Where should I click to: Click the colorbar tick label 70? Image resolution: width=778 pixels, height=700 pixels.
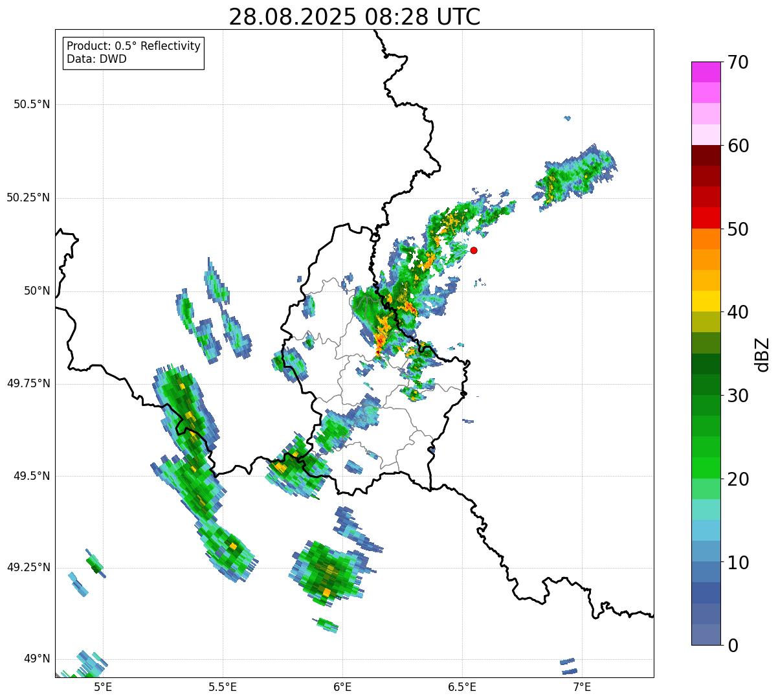coord(738,62)
